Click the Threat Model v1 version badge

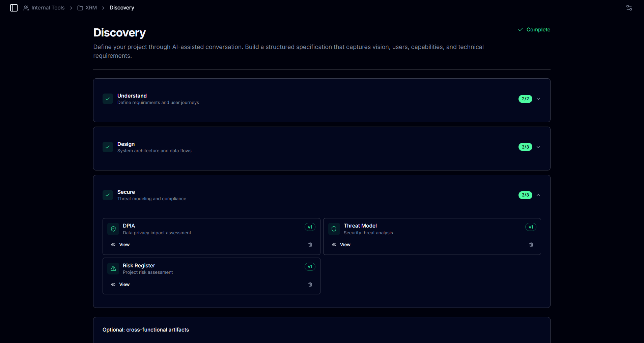click(531, 227)
